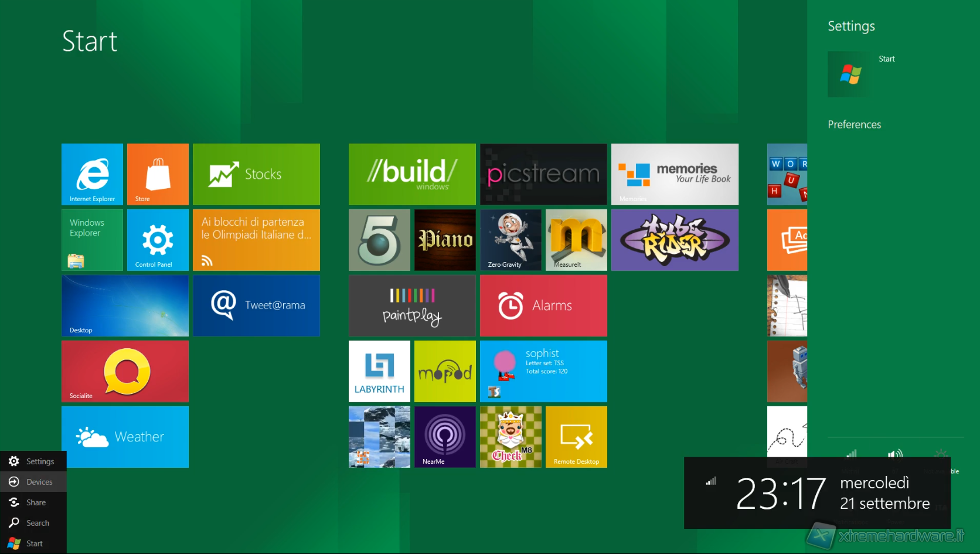Launch the Store app tile

pos(158,174)
